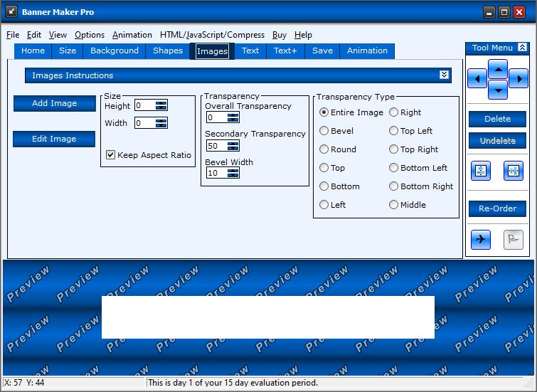Click the app icon in the title bar

coord(11,11)
